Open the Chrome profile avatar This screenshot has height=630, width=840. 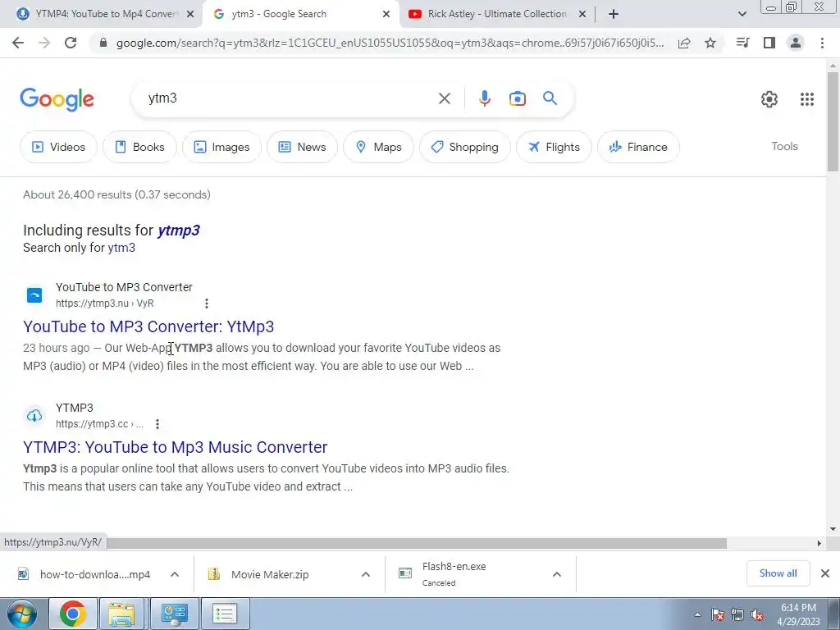pyautogui.click(x=796, y=43)
